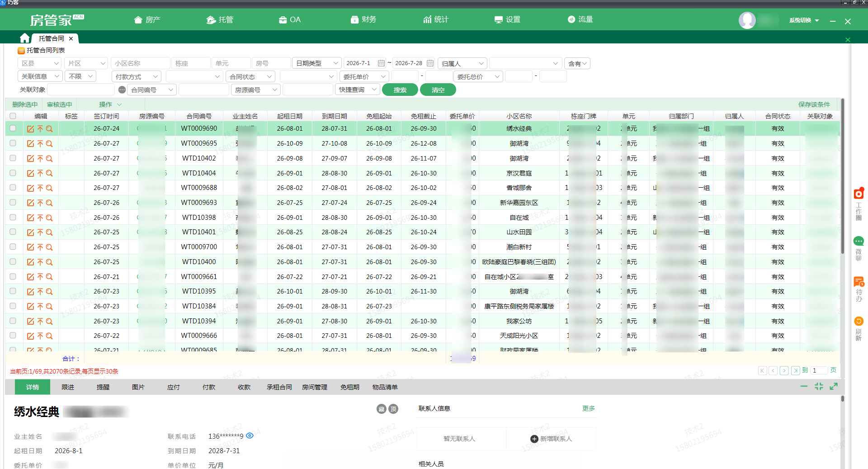Image resolution: width=868 pixels, height=469 pixels.
Task: Click pin-to-top icon for contract WT0009693
Action: [x=40, y=203]
